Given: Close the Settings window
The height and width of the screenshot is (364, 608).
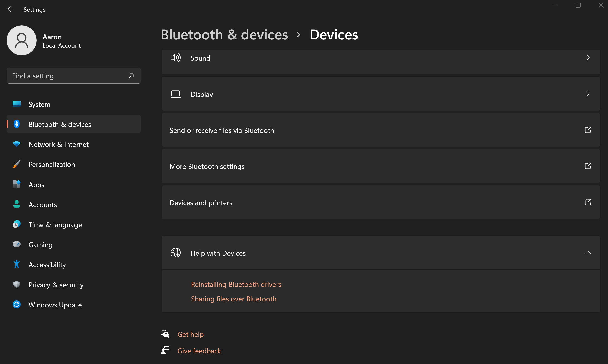Looking at the screenshot, I should point(601,5).
